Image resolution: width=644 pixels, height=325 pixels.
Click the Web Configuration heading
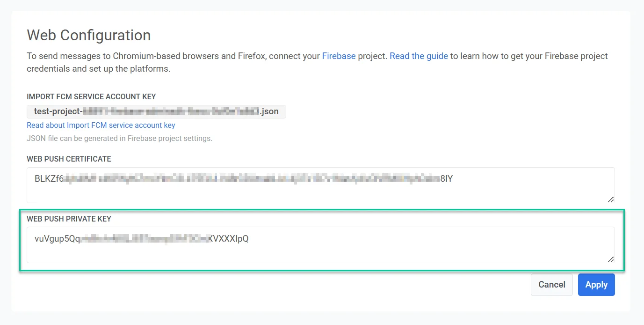[x=88, y=35]
